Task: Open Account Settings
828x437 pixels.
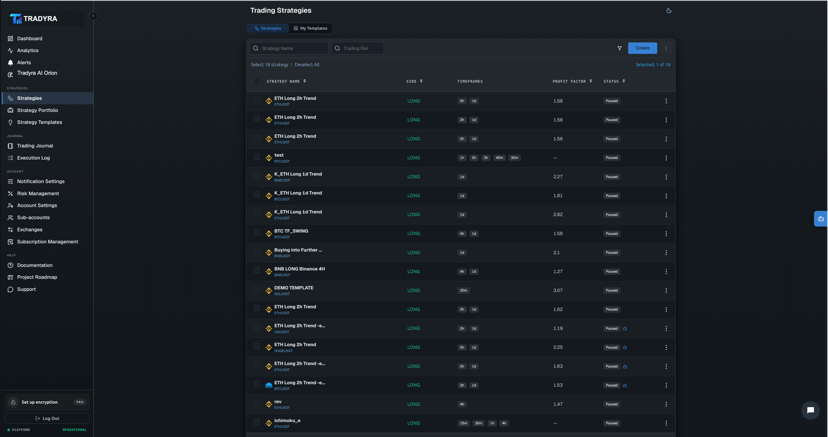Action: pyautogui.click(x=37, y=206)
